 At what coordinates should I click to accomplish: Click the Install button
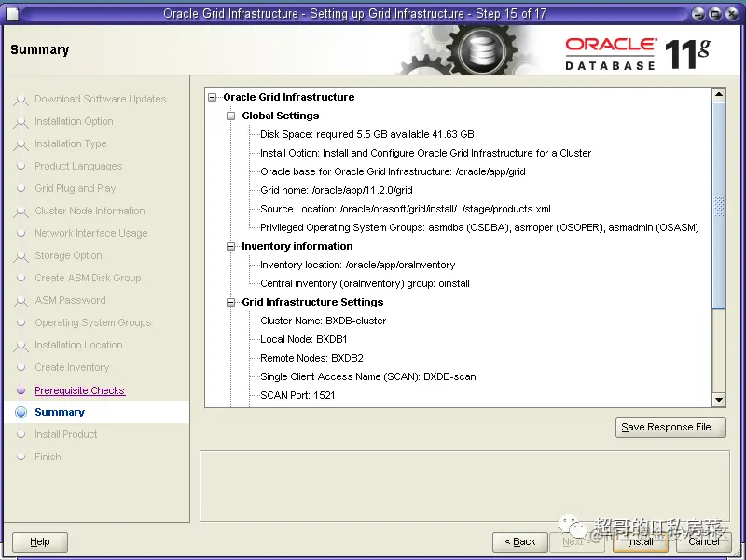641,542
